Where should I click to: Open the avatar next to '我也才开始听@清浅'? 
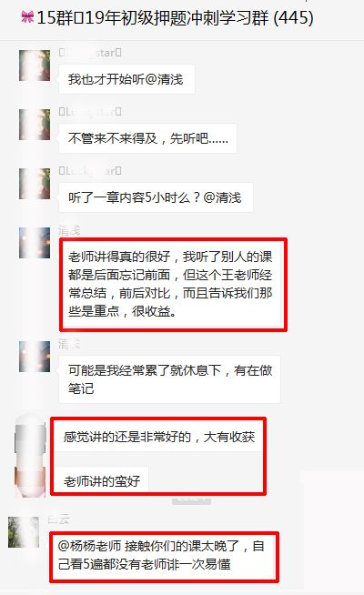coord(35,66)
